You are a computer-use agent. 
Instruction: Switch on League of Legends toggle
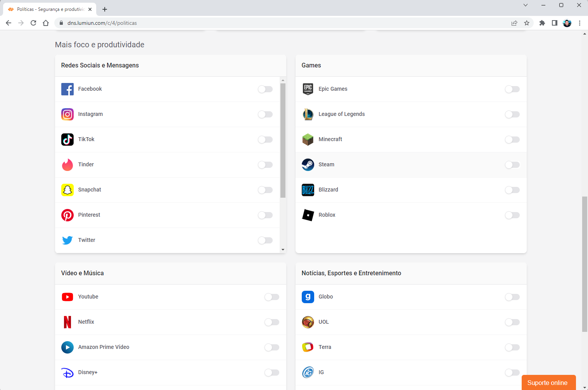[512, 114]
